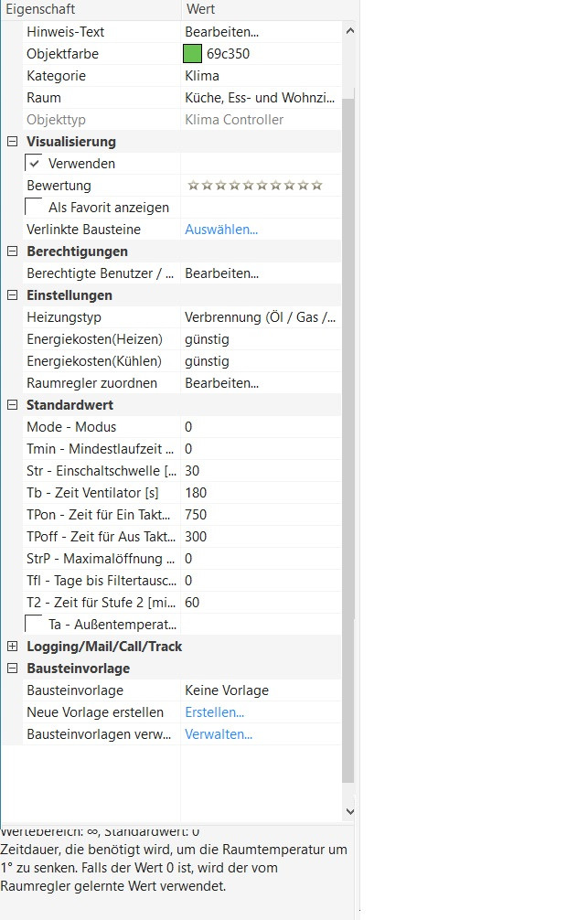Select the Objekttyp row label
588x920 pixels.
(56, 120)
